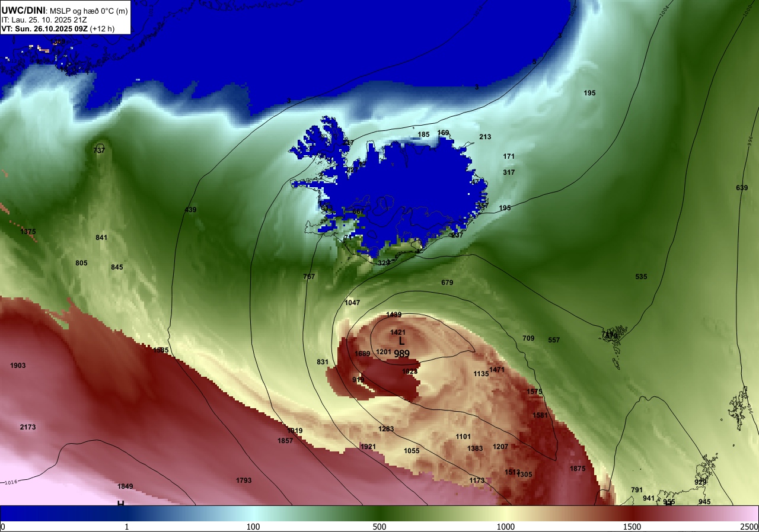Screen dimensions: 759x532
Task: Click the map value '329'
Action: [384, 263]
